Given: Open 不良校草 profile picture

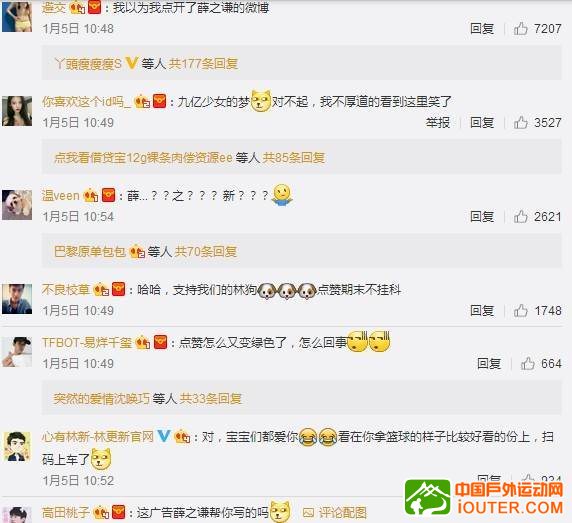Looking at the screenshot, I should pos(17,299).
